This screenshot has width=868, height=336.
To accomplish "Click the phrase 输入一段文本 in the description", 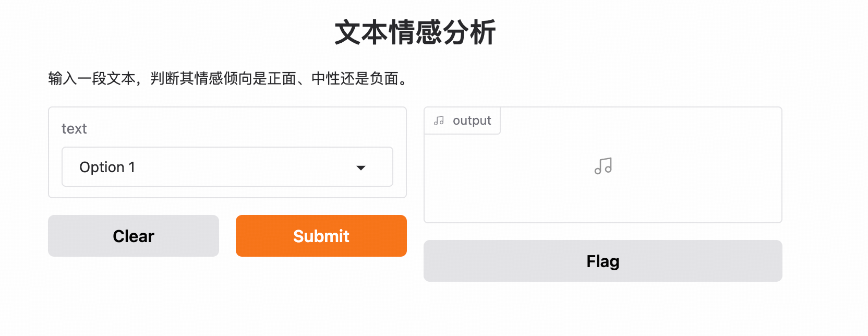I will [92, 79].
